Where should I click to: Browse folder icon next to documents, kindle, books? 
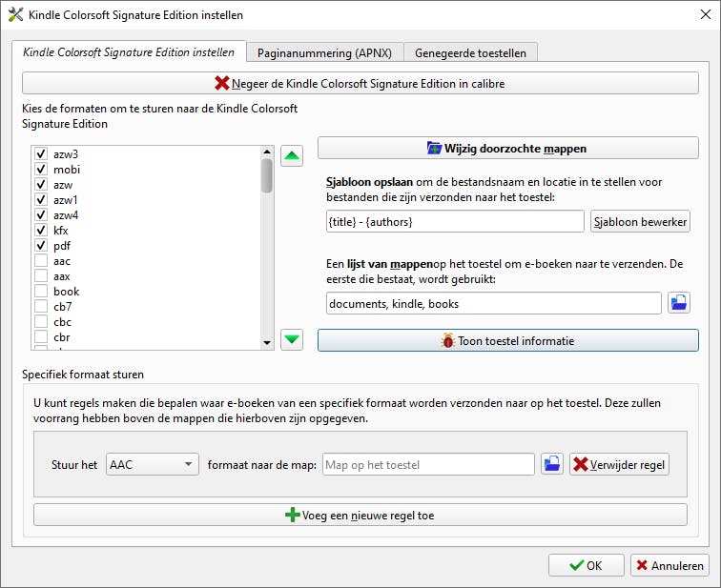679,303
